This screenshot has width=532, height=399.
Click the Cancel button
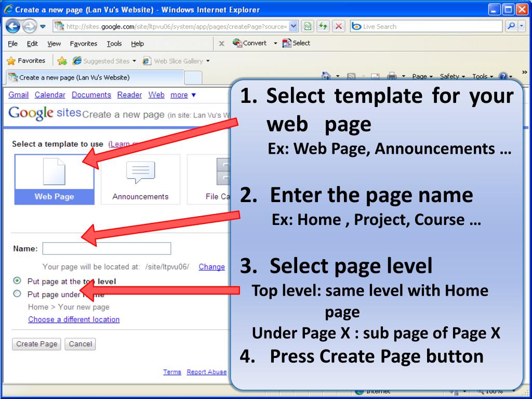pyautogui.click(x=81, y=344)
